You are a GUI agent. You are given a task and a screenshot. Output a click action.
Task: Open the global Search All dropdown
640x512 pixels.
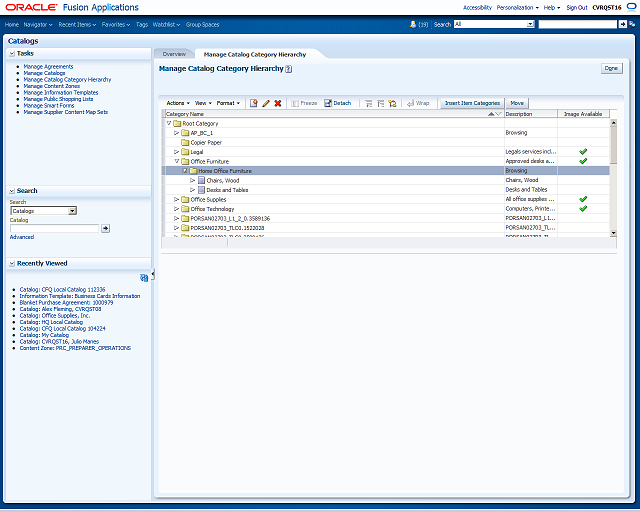[530, 24]
